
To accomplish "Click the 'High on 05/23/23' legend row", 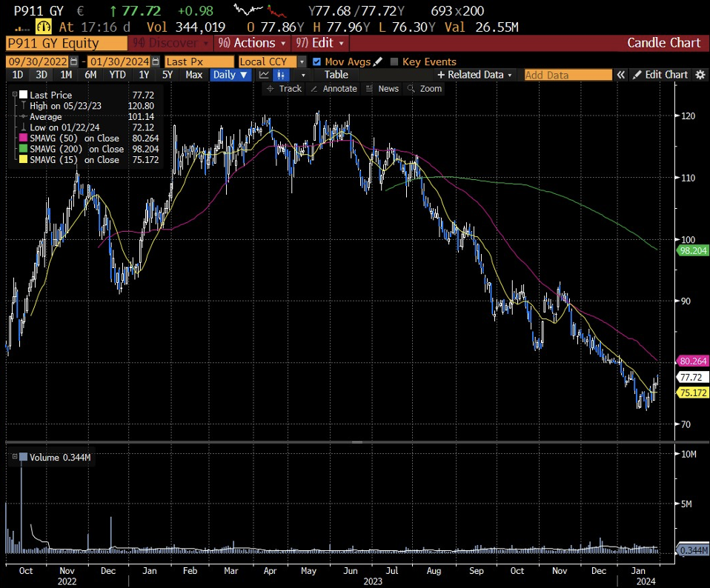I will pyautogui.click(x=87, y=106).
